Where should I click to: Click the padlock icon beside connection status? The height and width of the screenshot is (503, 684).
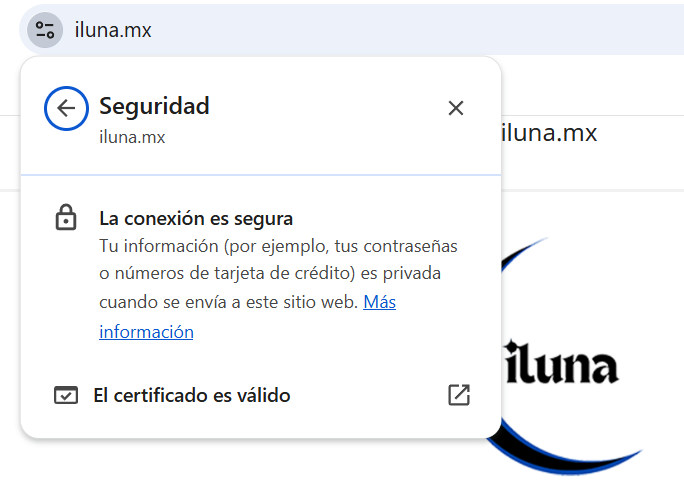[66, 217]
